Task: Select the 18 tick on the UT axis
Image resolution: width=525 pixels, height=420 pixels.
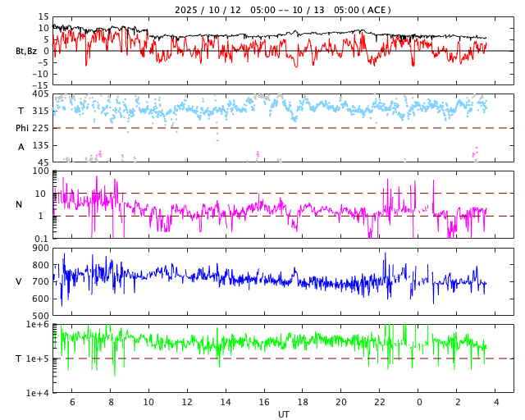Action: point(303,402)
